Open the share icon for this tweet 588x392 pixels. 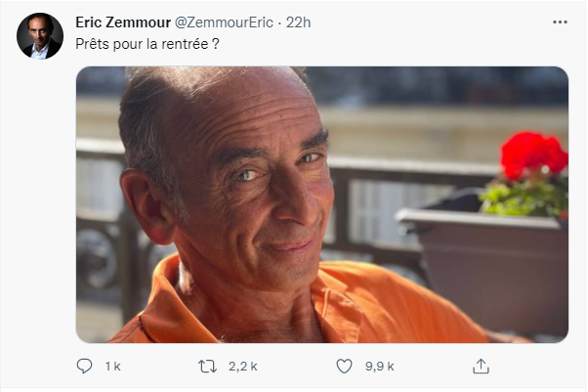[480, 366]
